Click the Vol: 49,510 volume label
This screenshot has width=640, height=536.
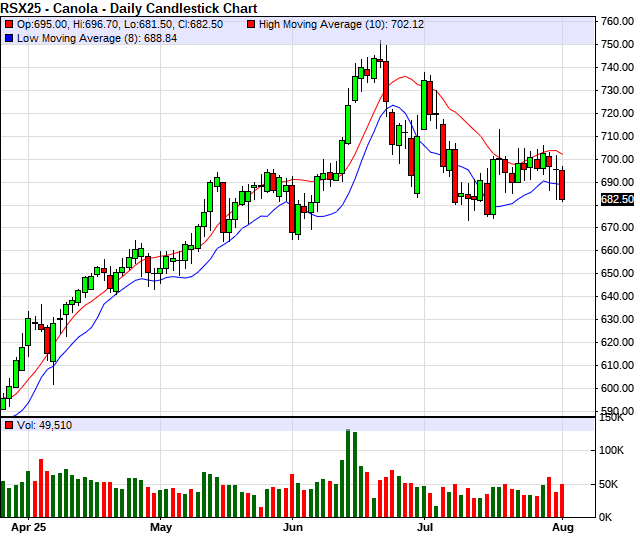pyautogui.click(x=44, y=426)
